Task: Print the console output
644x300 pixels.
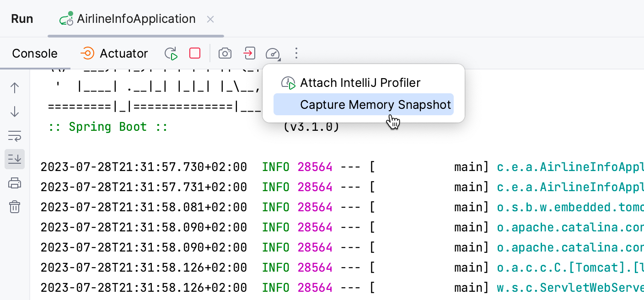Action: click(14, 183)
